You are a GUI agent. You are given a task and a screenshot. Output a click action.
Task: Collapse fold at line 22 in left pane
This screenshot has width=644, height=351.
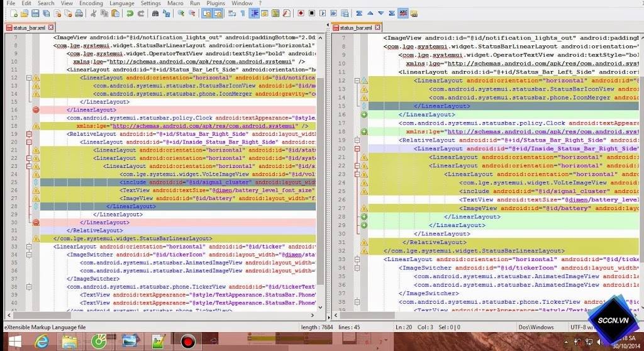(x=29, y=159)
